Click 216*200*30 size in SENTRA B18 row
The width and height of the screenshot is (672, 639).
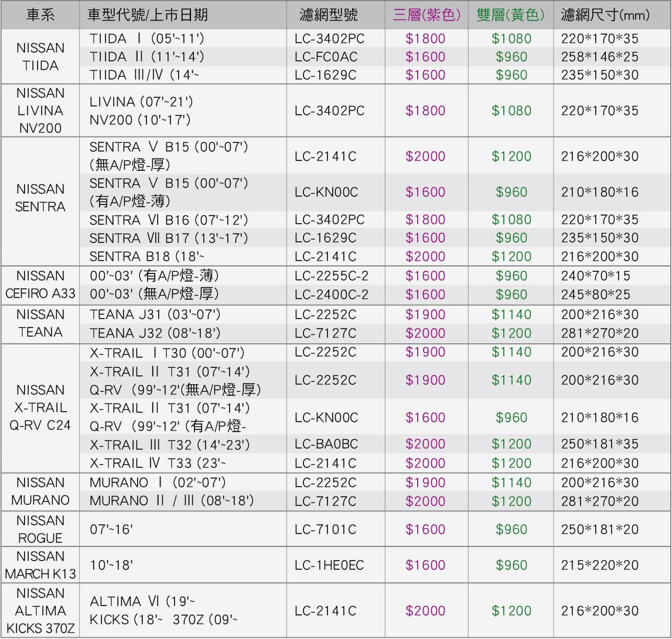tap(599, 257)
